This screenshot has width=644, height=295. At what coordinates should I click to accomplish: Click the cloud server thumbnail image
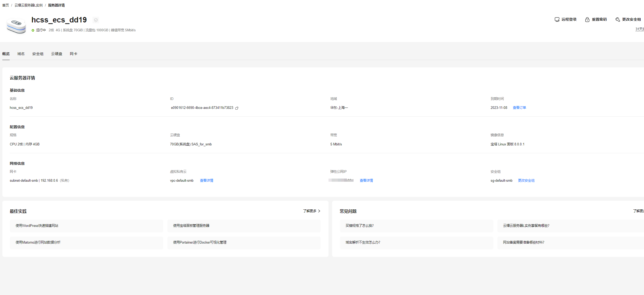(x=16, y=26)
